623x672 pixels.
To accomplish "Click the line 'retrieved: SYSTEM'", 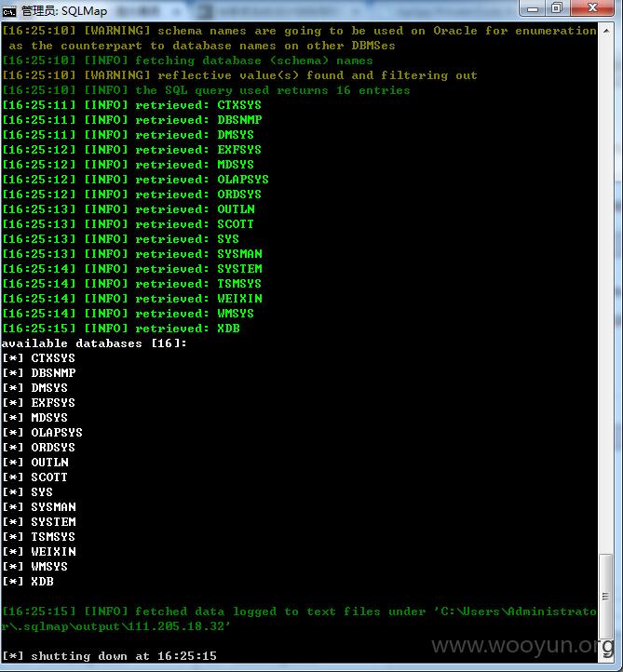I will 132,269.
